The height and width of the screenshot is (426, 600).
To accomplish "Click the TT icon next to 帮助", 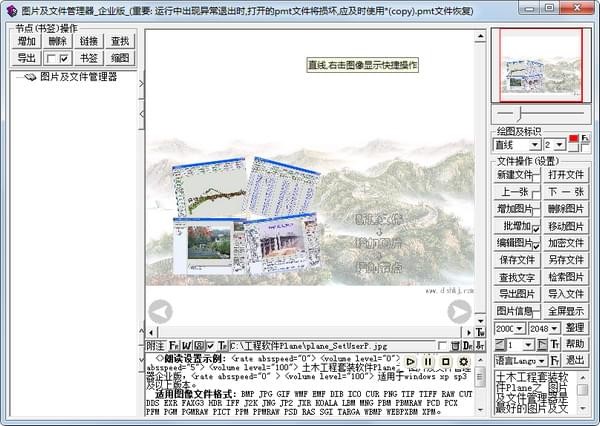I will coord(555,345).
